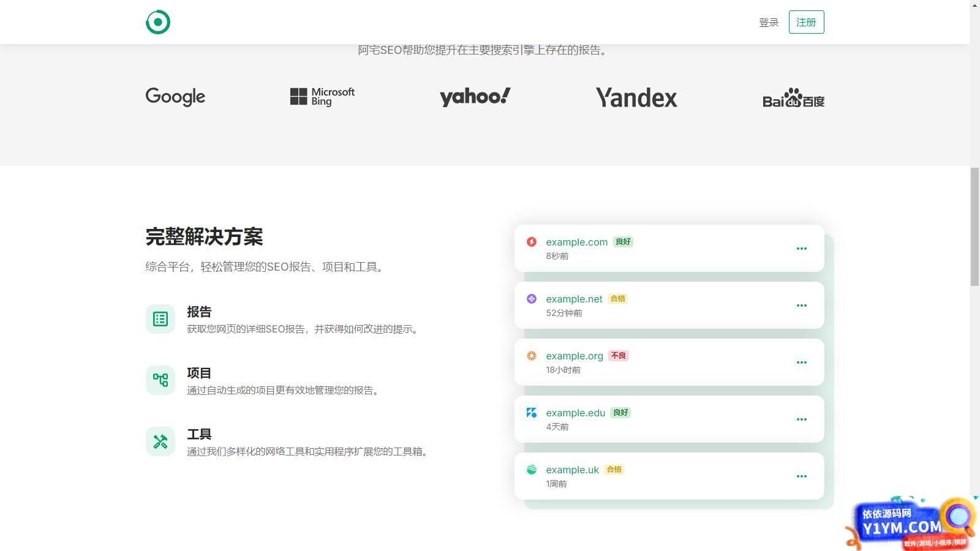Click the Baidu 百度 logo
This screenshot has width=980, height=551.
[793, 98]
